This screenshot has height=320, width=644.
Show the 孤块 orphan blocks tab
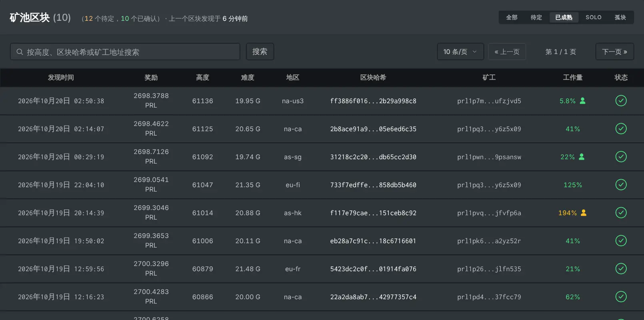point(620,18)
